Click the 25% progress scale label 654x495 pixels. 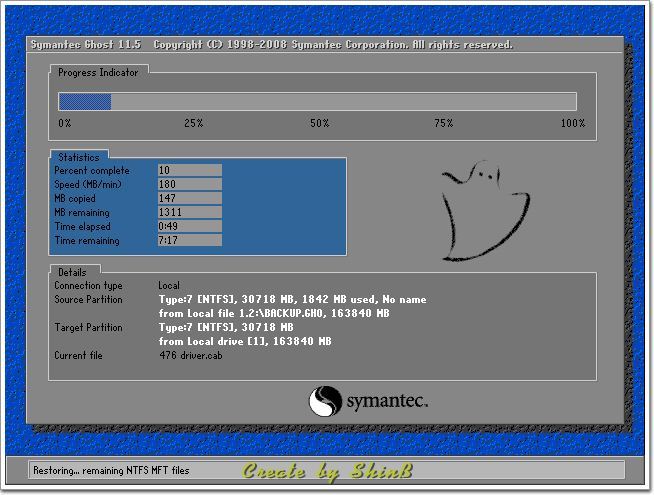click(x=194, y=123)
